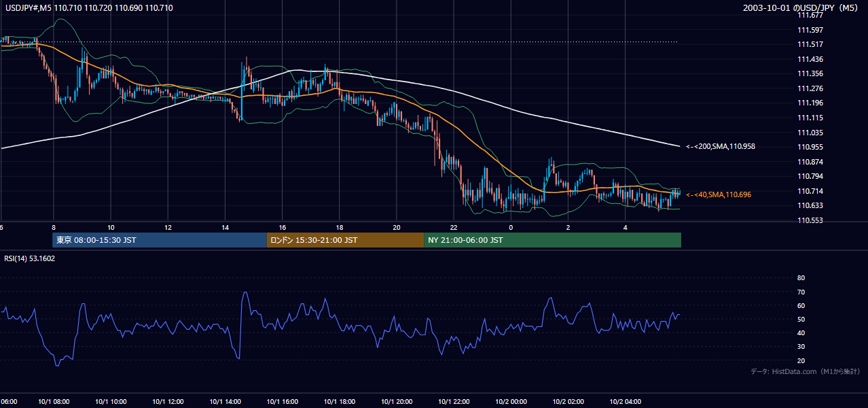
Task: Click the 111.517 price axis value
Action: pyautogui.click(x=810, y=44)
